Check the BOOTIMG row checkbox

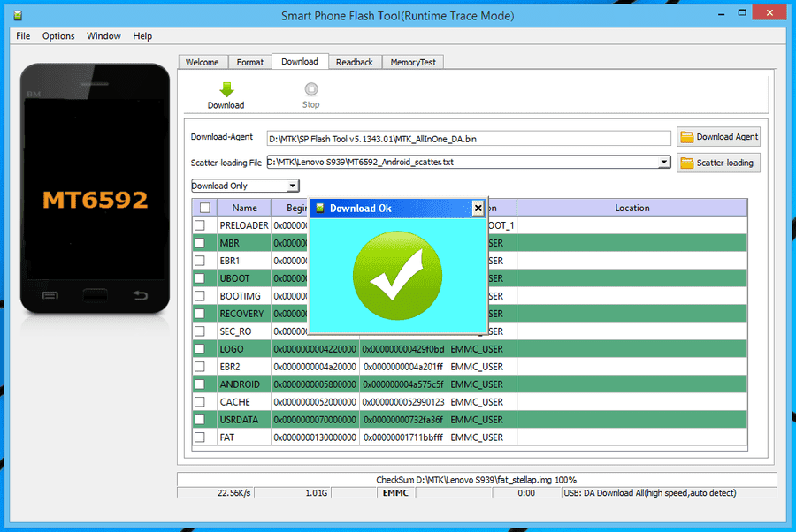(x=200, y=296)
